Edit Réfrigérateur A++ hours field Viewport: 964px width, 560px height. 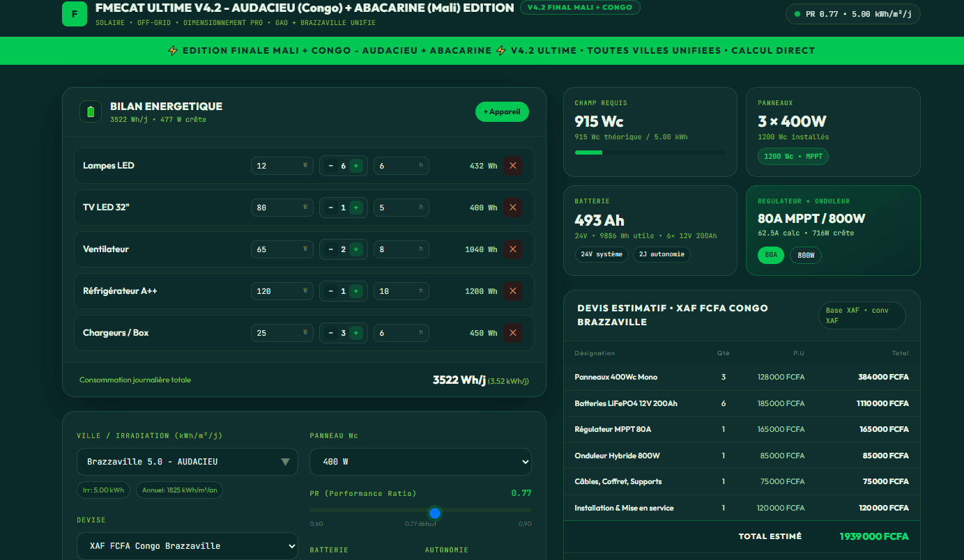(x=401, y=291)
